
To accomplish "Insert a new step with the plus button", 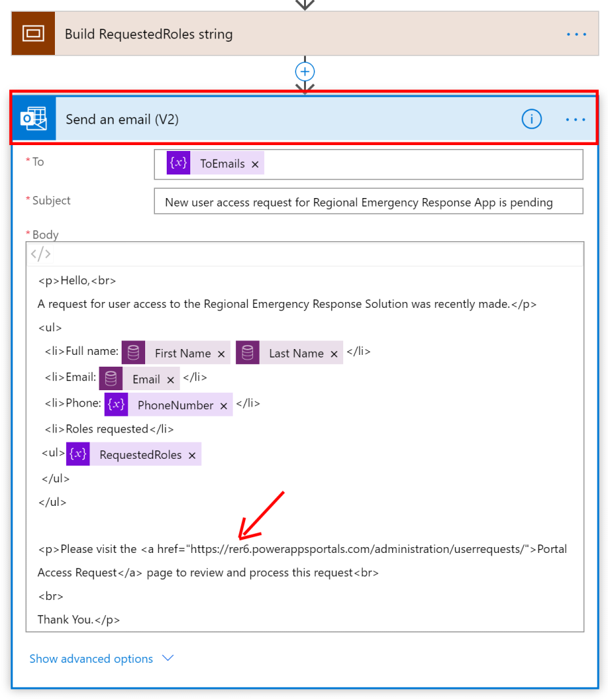I will (x=305, y=71).
